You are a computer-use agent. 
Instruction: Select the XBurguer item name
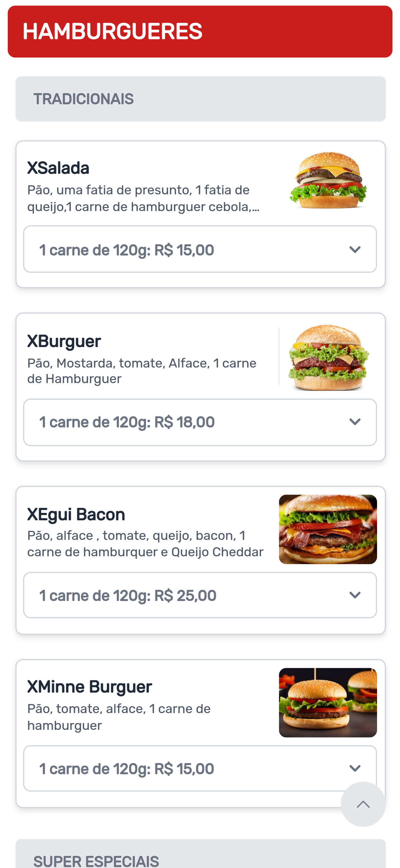point(64,341)
